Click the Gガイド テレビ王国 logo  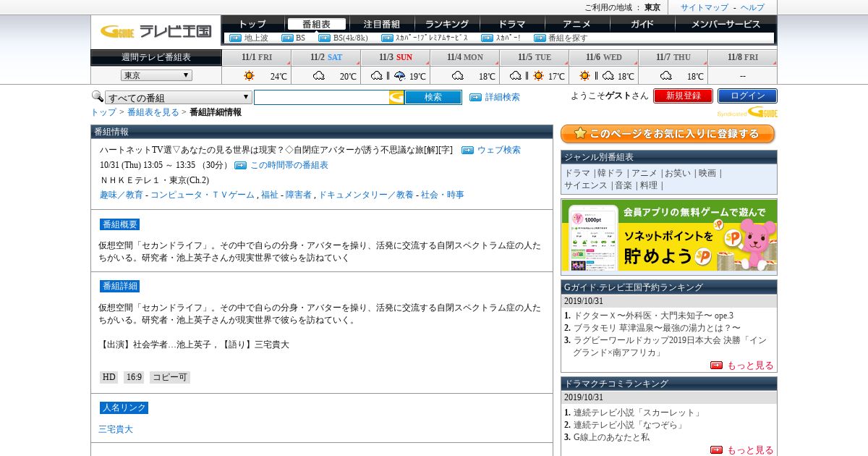156,31
